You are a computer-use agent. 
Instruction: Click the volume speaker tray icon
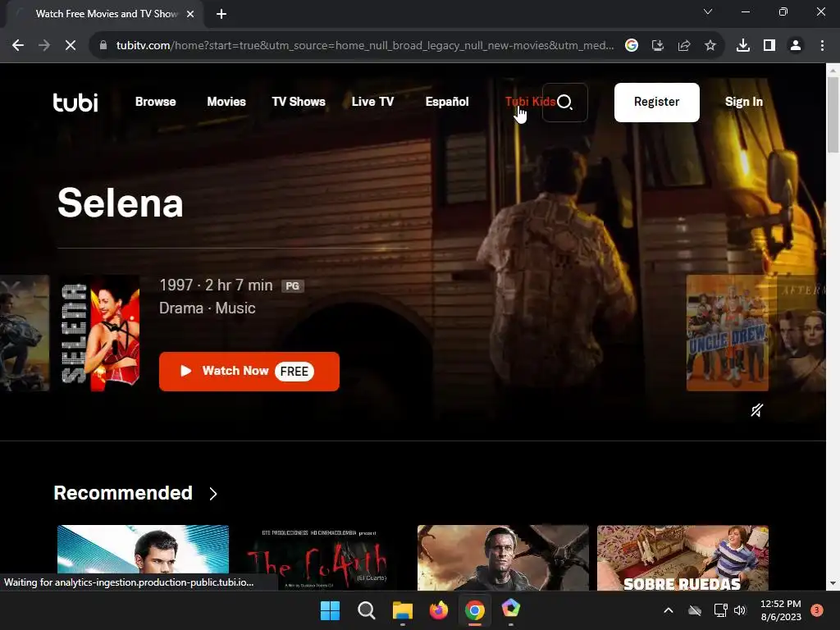[x=740, y=610]
